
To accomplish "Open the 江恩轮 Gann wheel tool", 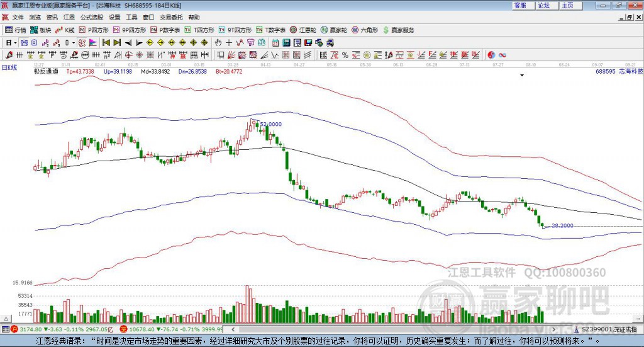I will [x=303, y=30].
